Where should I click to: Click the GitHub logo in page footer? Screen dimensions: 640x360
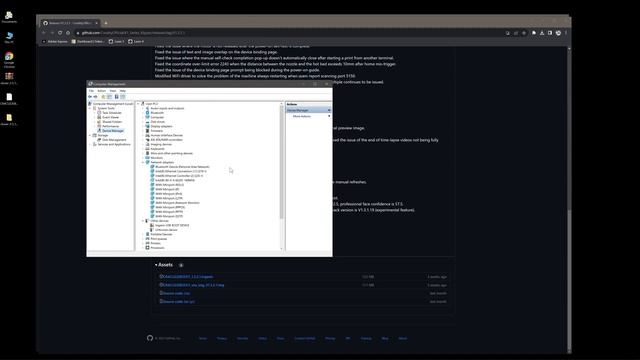point(150,338)
